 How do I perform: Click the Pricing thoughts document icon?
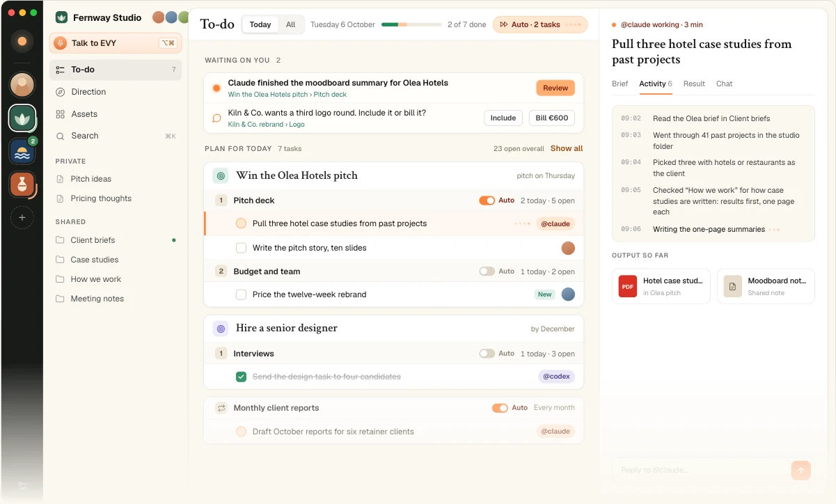(x=60, y=198)
